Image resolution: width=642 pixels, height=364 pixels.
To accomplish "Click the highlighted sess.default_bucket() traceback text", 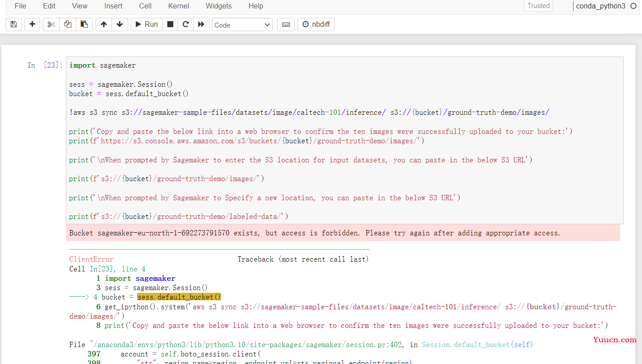I will tap(179, 297).
